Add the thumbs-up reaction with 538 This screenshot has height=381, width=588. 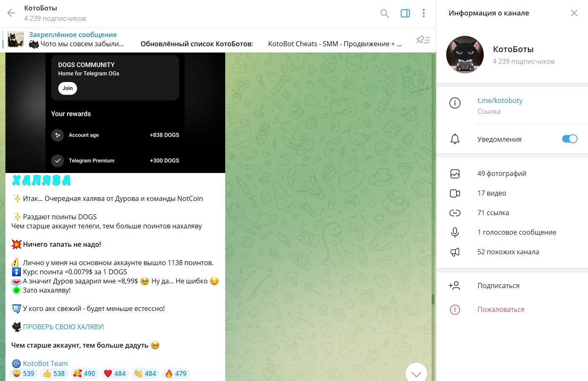(x=54, y=373)
